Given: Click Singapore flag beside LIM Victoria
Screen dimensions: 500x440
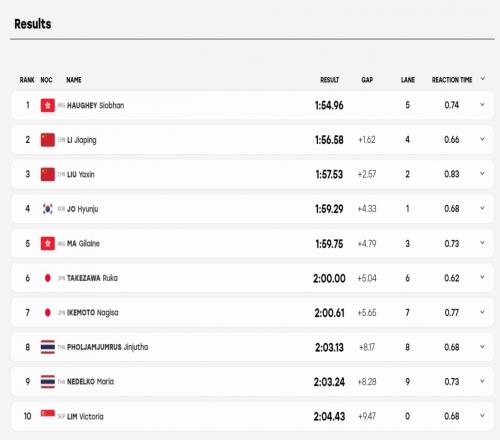Looking at the screenshot, I should [x=48, y=414].
